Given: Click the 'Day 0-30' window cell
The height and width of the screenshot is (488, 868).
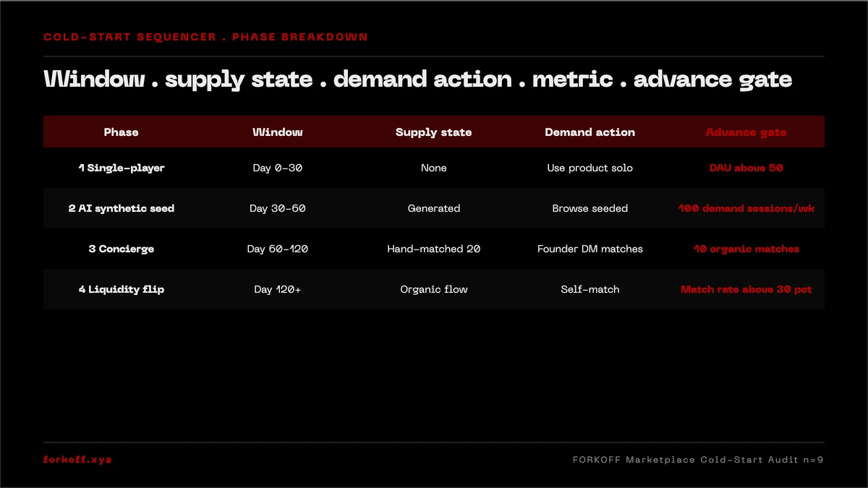Looking at the screenshot, I should coord(278,168).
